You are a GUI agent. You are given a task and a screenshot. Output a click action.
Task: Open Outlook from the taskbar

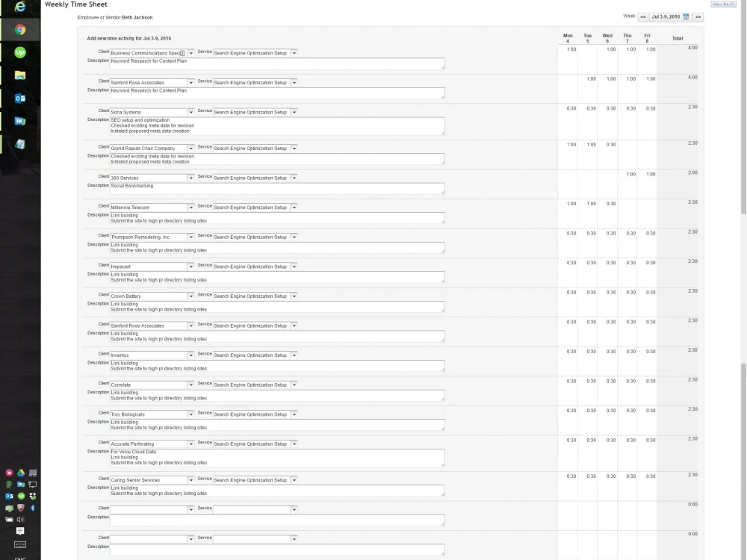coord(20,98)
